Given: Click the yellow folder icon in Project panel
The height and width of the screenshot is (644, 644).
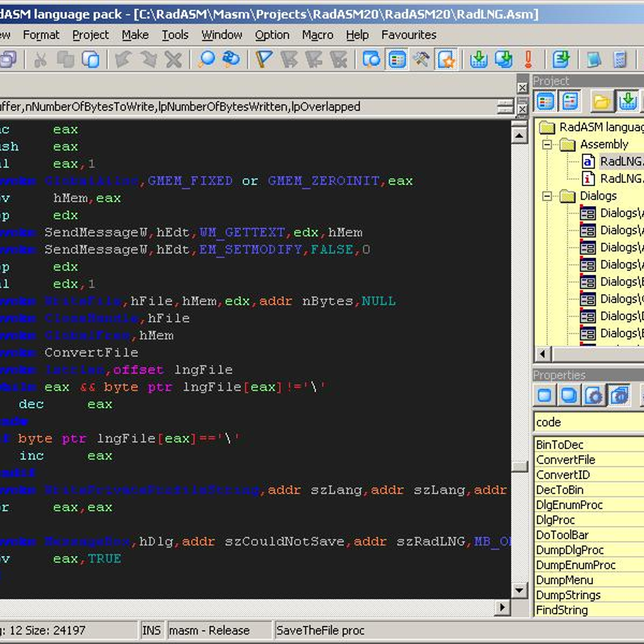Looking at the screenshot, I should 602,101.
